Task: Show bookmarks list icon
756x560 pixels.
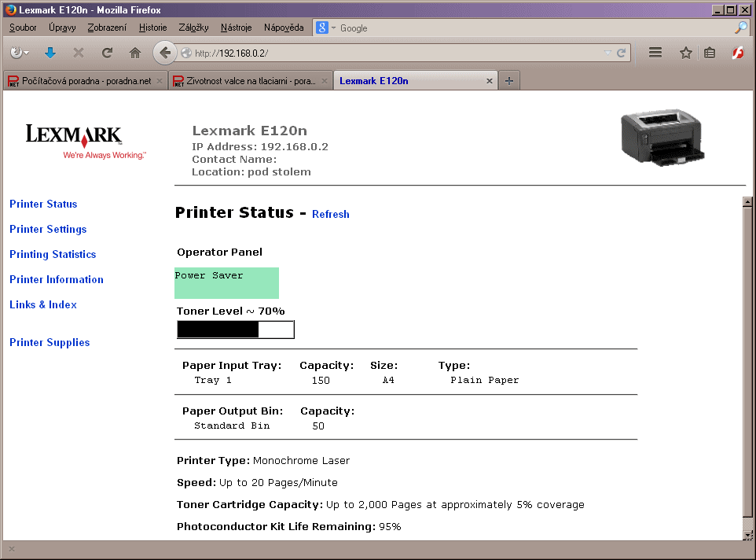Action: click(709, 53)
